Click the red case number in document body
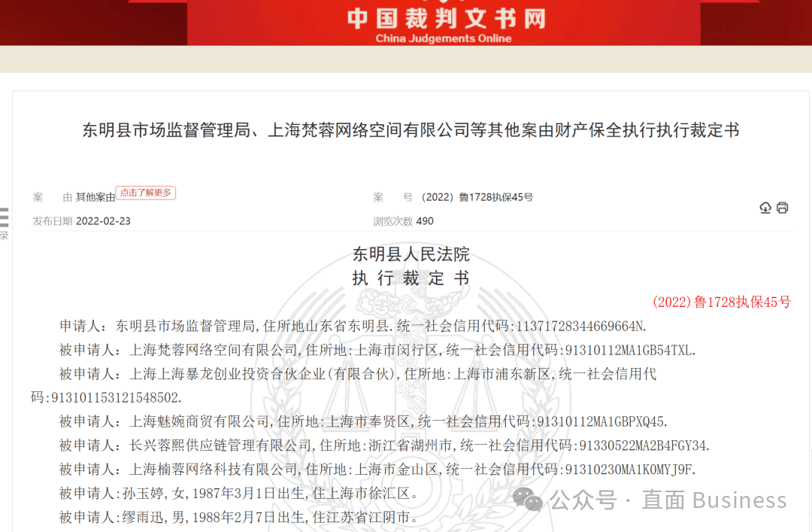The height and width of the screenshot is (532, 812). click(x=721, y=302)
